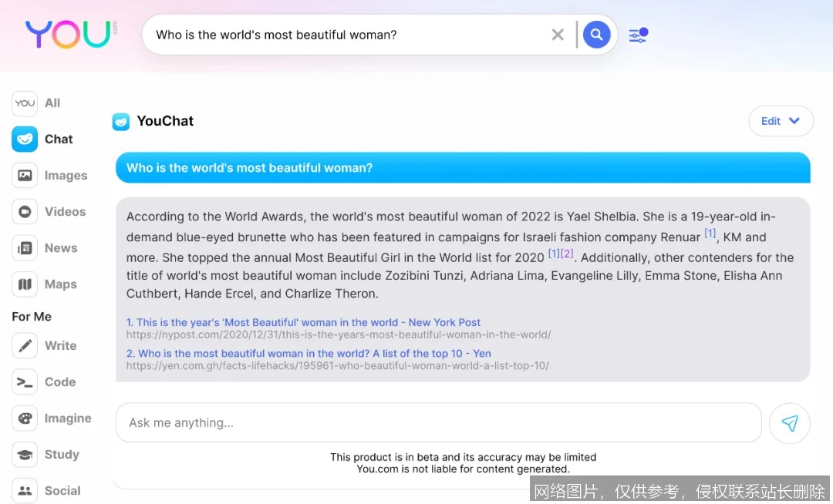The image size is (833, 504).
Task: Focus the Ask me anything input
Action: pos(439,423)
